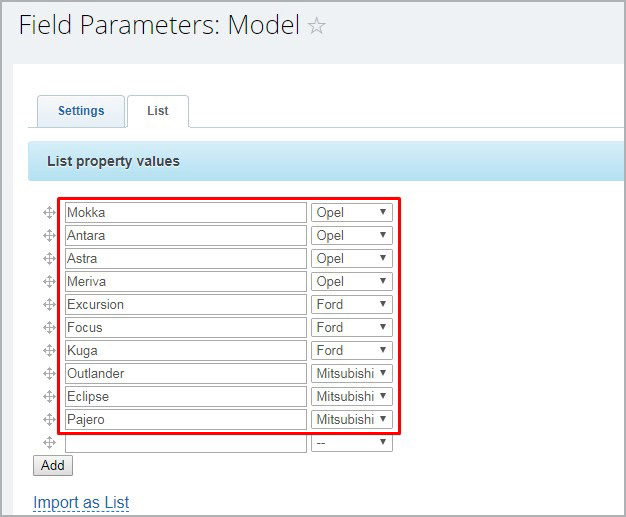
Task: Click the Pajero text field
Action: 186,419
